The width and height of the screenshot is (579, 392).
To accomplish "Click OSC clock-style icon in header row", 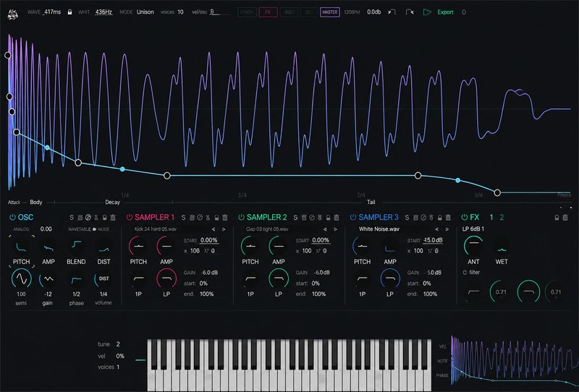I will pyautogui.click(x=88, y=218).
